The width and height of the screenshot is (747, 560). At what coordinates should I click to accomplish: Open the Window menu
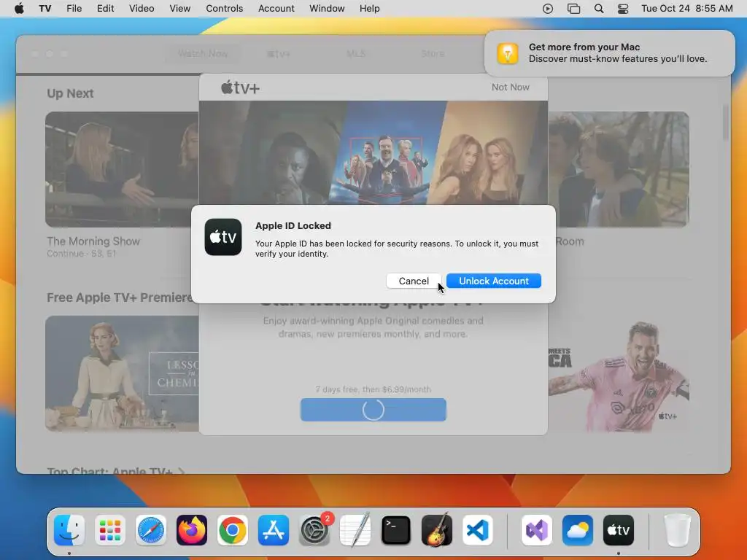(x=327, y=9)
